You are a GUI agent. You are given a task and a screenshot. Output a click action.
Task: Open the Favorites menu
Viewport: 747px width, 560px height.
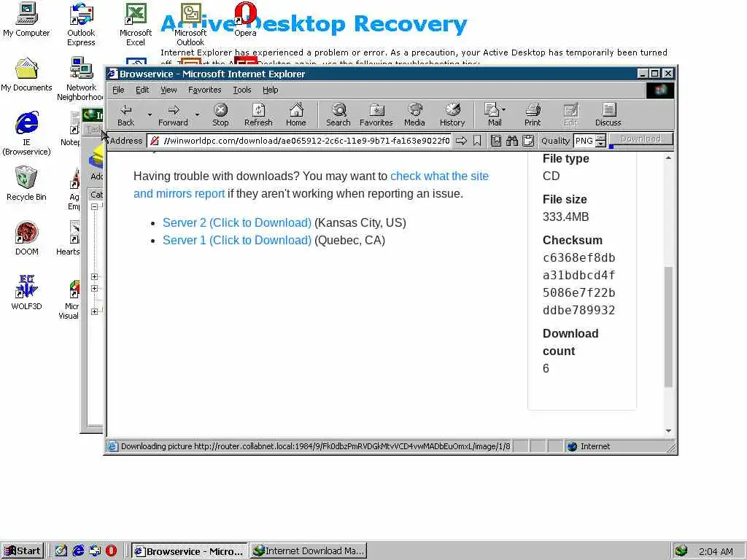coord(205,90)
